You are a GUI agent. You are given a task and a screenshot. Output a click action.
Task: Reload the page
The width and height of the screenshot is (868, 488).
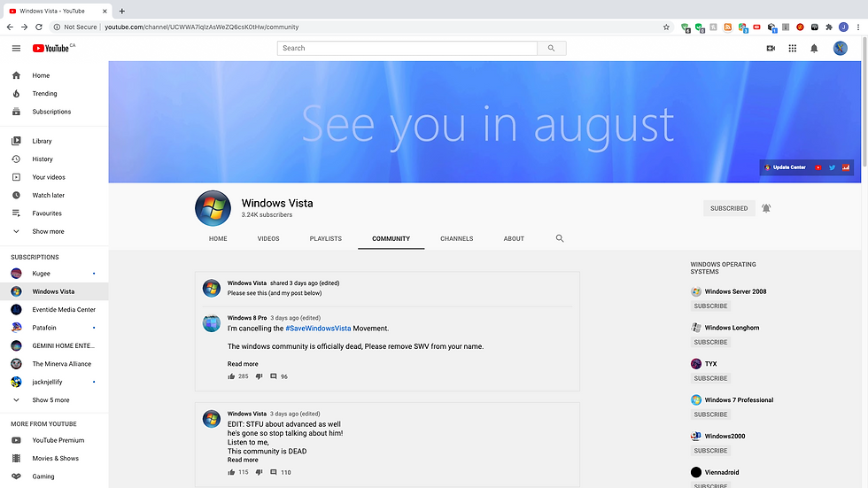(x=39, y=27)
